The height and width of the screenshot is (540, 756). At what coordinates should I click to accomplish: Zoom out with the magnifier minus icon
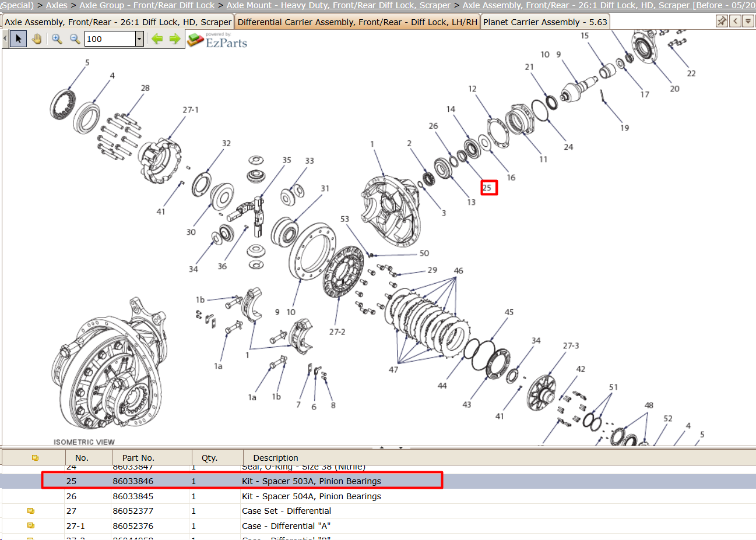(75, 39)
